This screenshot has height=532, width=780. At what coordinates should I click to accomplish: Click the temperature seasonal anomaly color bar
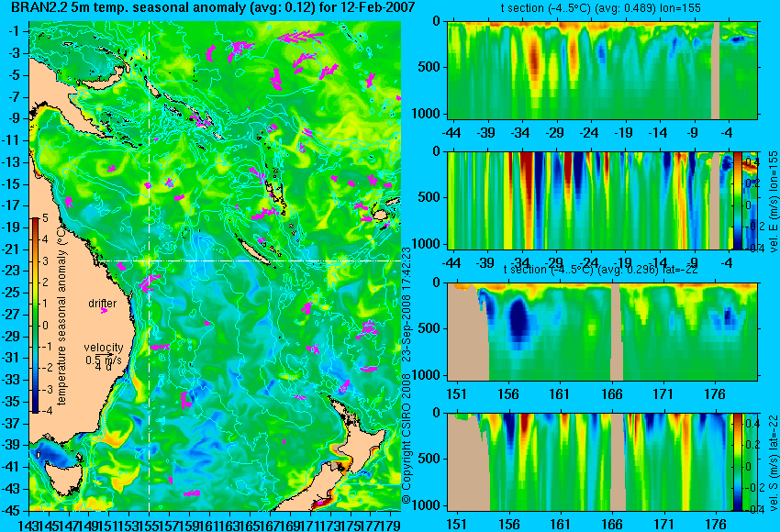(36, 316)
